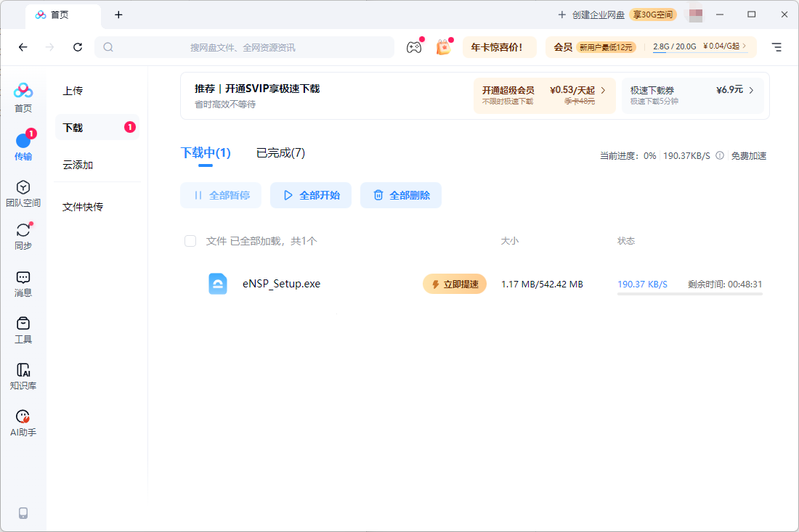Click the 全部暂停 button
Image resolution: width=799 pixels, height=532 pixels.
click(221, 195)
